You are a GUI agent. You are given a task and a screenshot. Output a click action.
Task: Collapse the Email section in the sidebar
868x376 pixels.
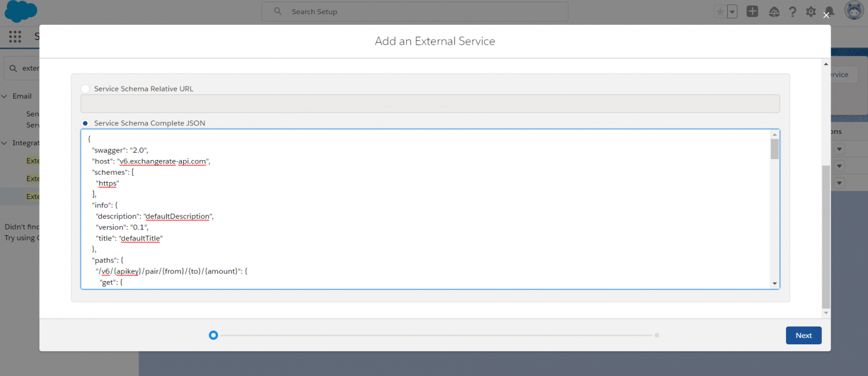[x=5, y=96]
